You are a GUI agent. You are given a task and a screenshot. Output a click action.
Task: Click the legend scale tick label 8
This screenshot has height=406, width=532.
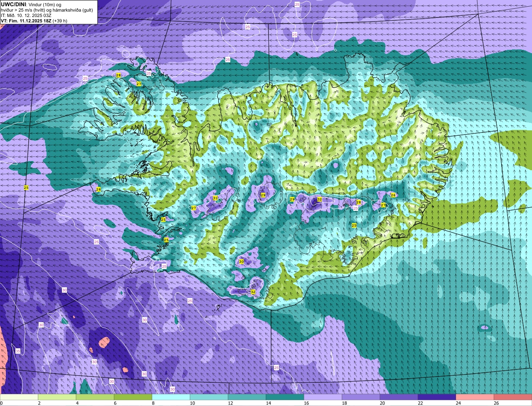pos(153,403)
